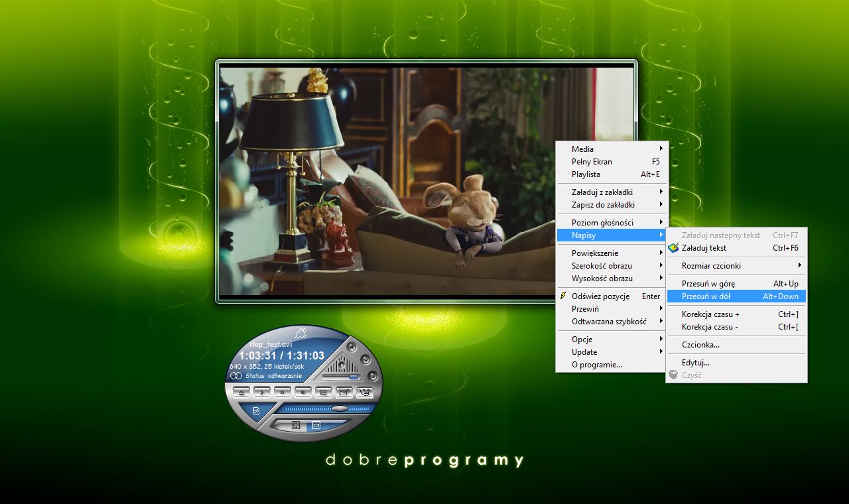Screen dimensions: 849x504
Task: Click the highlighted Napisy menu item
Action: [612, 235]
